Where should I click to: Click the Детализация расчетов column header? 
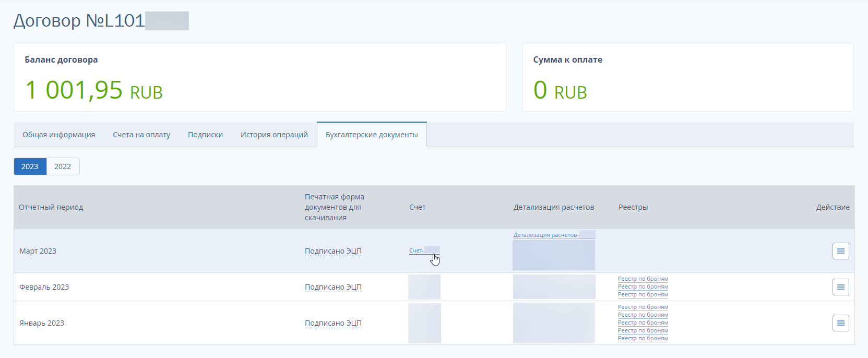554,207
